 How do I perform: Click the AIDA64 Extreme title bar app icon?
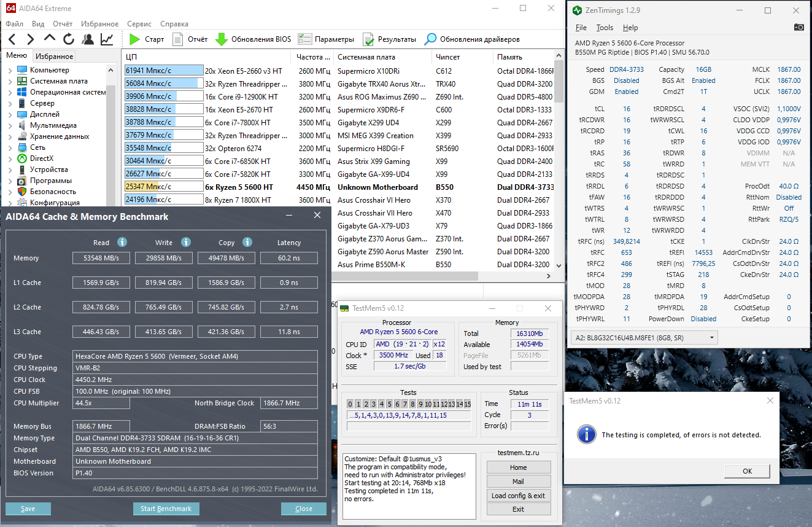coord(11,9)
